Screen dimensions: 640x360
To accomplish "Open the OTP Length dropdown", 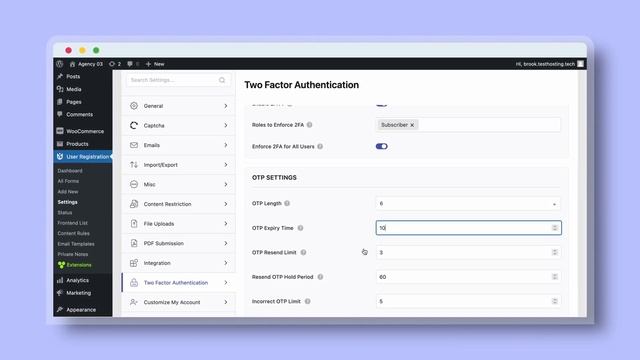I will pos(468,203).
